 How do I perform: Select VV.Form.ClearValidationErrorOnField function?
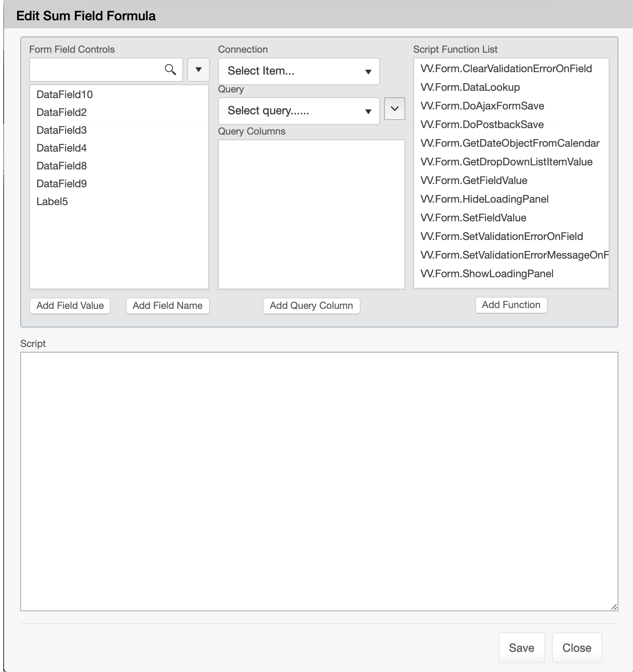511,68
